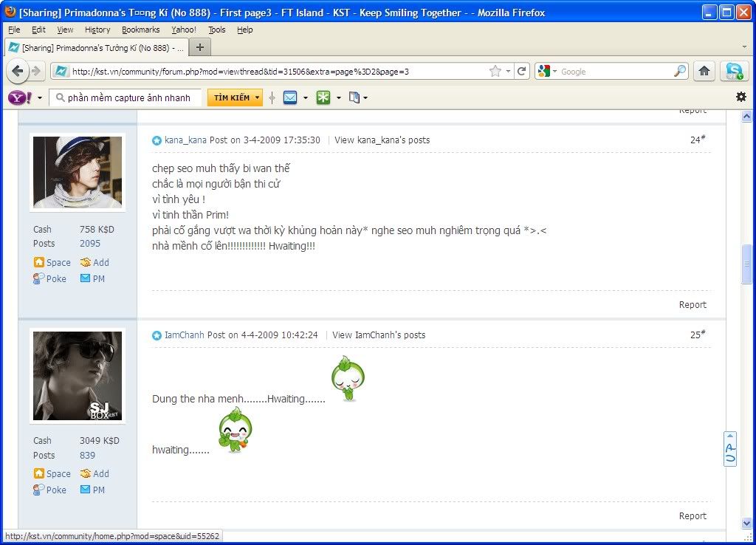Click the vertical scrollbar thumb

(747, 264)
